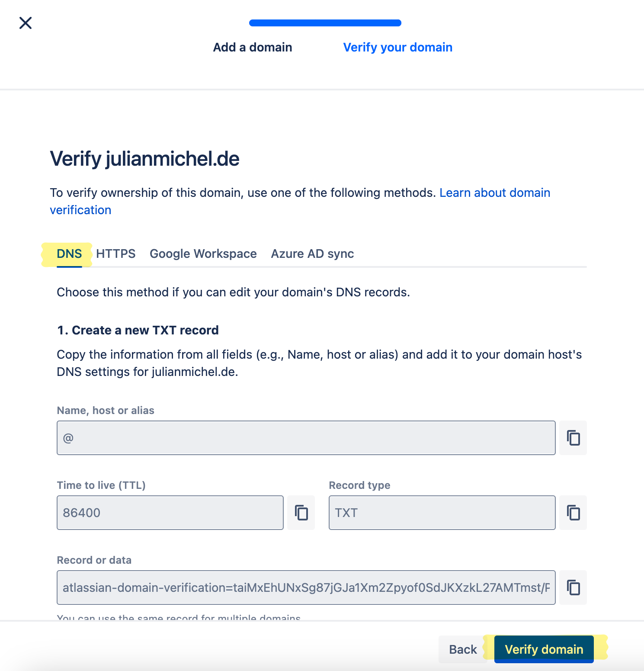Image resolution: width=644 pixels, height=671 pixels.
Task: Select the Azure AD sync method
Action: [x=312, y=254]
